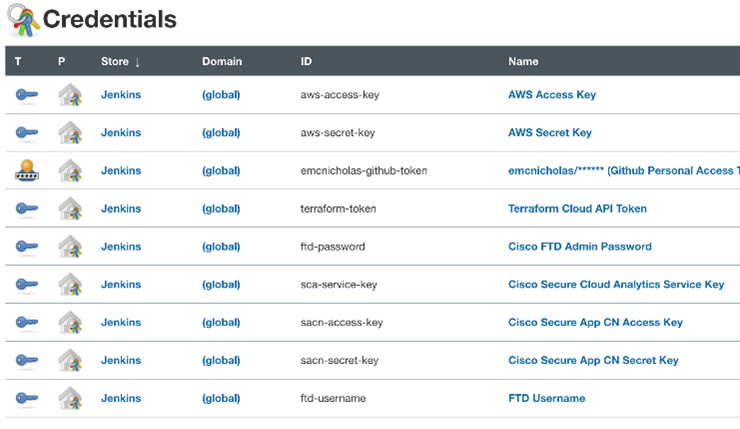Open the Jenkins store link for sca-service-key
This screenshot has height=429, width=740.
(121, 285)
